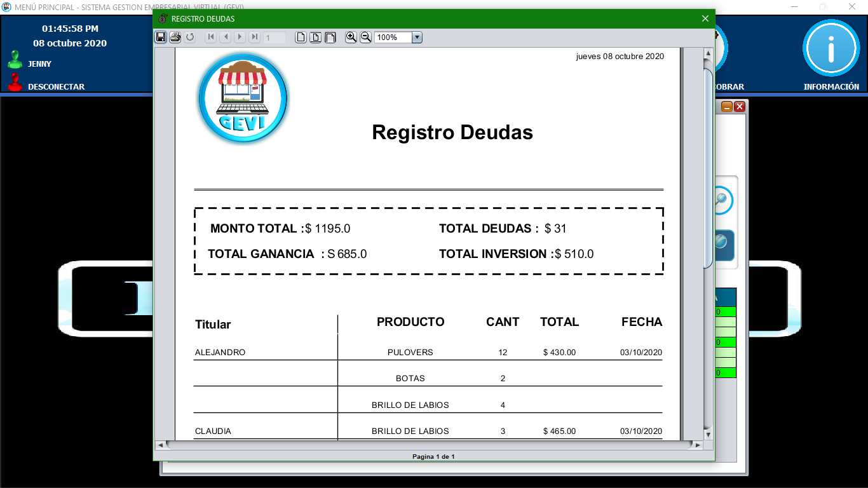Print the Registro Deudas report
This screenshot has width=868, height=488.
[x=175, y=37]
